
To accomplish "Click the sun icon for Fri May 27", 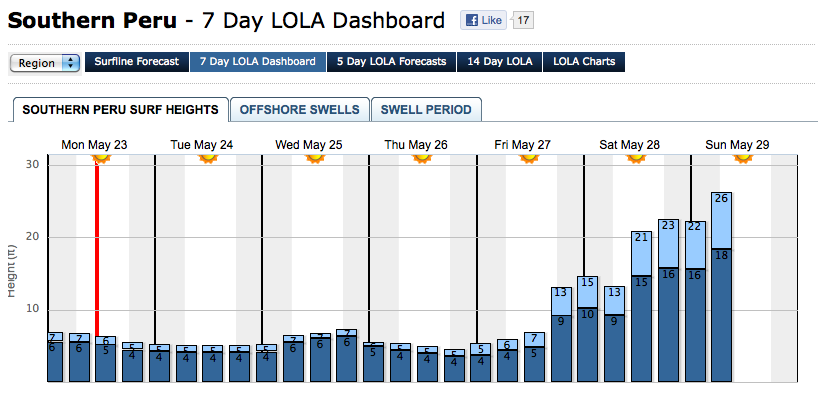I will point(529,159).
